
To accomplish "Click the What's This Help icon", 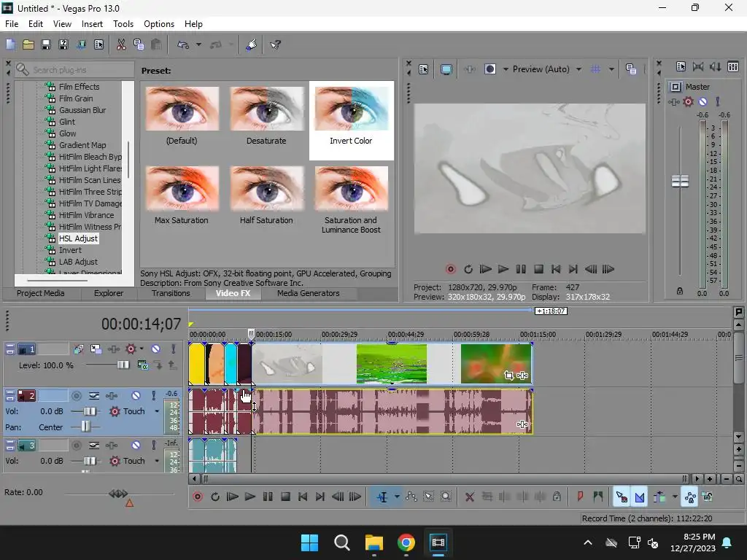I will (x=275, y=44).
